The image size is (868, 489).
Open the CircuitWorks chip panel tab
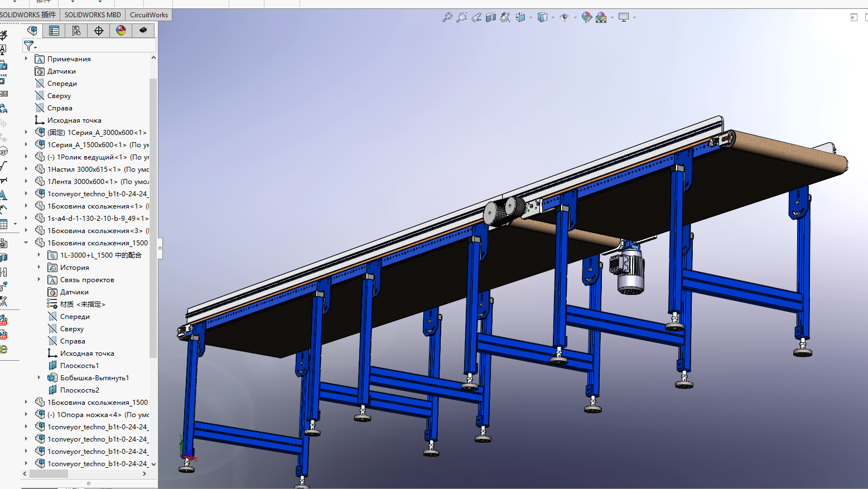click(143, 30)
